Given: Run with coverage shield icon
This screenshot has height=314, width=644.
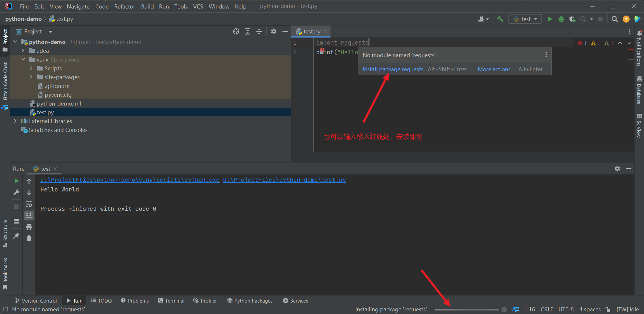Looking at the screenshot, I should (x=572, y=19).
